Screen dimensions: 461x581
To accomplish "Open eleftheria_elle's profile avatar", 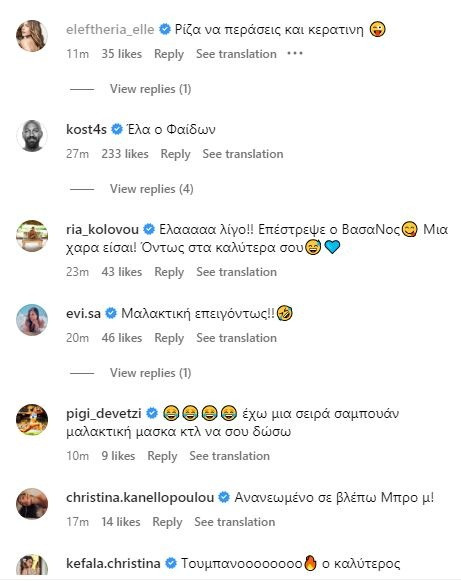I will 32,36.
